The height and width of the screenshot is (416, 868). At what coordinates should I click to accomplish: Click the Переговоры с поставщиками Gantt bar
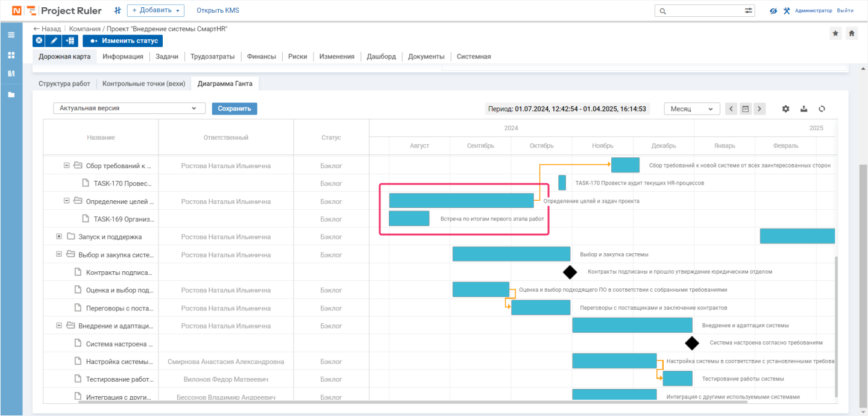pyautogui.click(x=541, y=307)
